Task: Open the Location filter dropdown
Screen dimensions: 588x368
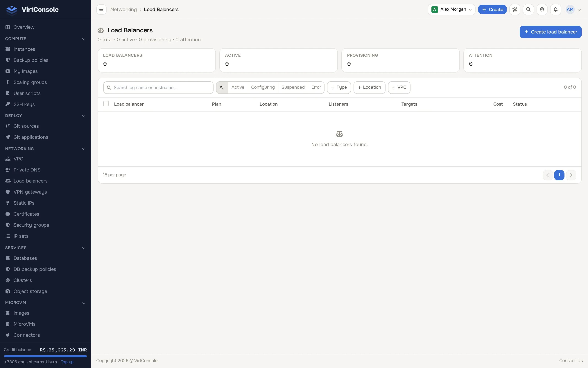Action: tap(369, 87)
